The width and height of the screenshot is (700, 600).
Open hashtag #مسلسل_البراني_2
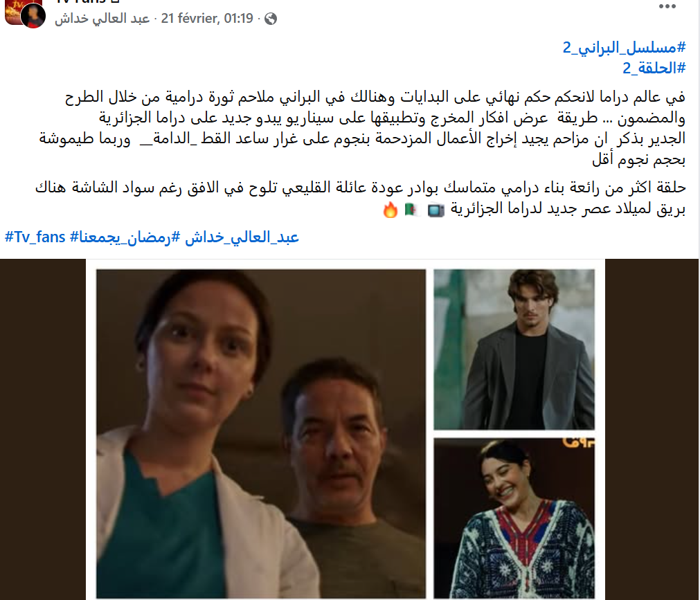click(624, 47)
